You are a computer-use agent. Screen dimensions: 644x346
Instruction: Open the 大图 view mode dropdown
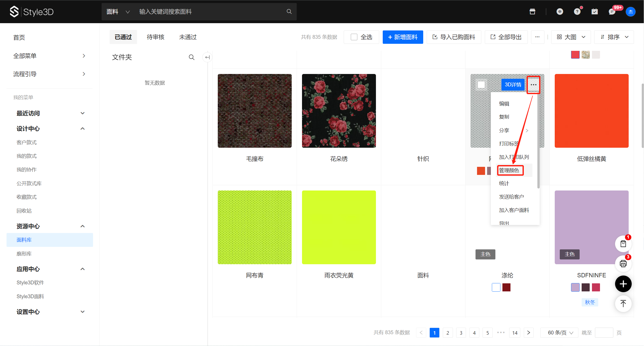(x=571, y=37)
